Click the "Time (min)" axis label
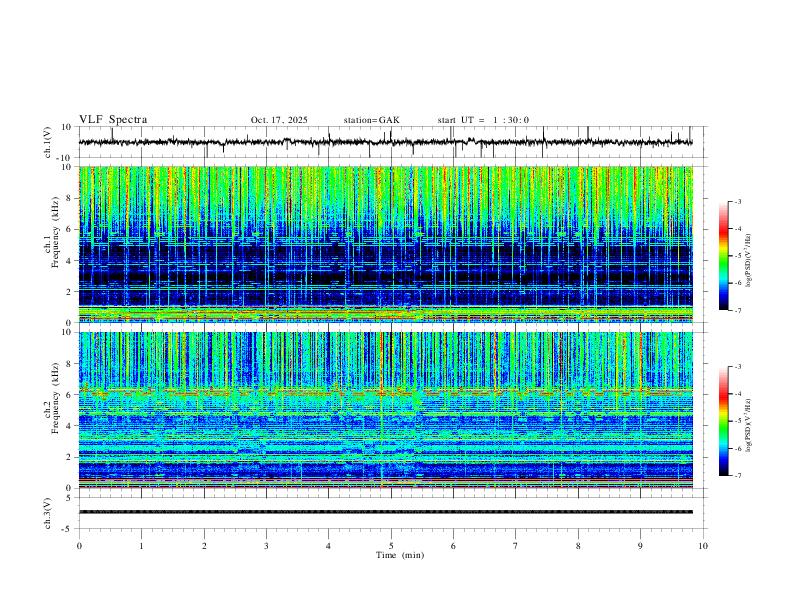The height and width of the screenshot is (612, 792). 400,555
